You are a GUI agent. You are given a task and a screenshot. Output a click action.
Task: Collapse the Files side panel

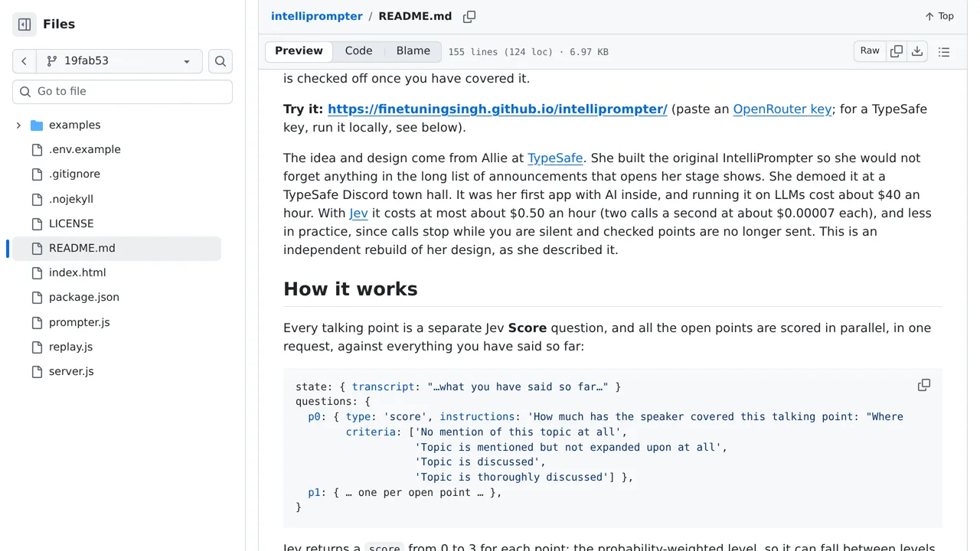coord(24,24)
